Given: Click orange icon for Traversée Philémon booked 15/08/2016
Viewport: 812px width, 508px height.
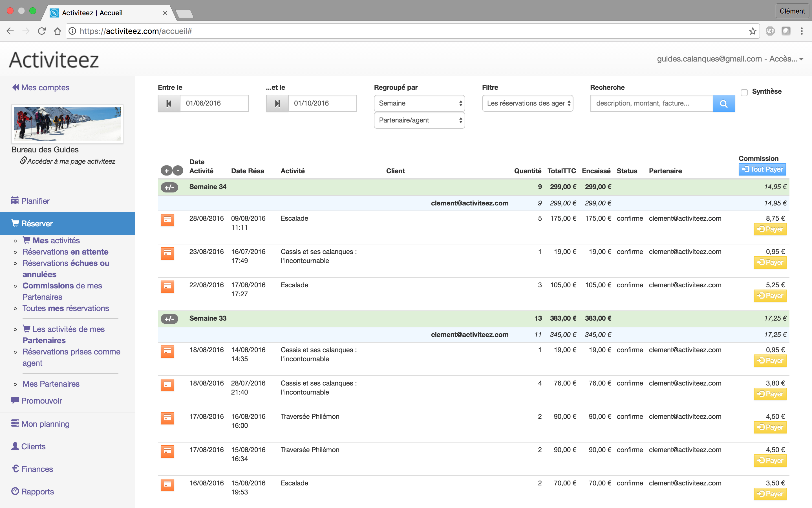Looking at the screenshot, I should click(167, 451).
